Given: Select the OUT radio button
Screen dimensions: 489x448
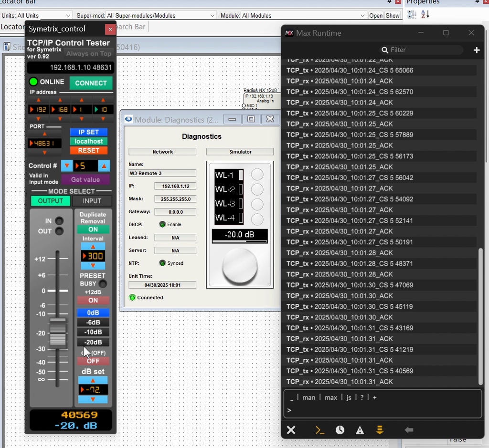Looking at the screenshot, I should coord(60,231).
